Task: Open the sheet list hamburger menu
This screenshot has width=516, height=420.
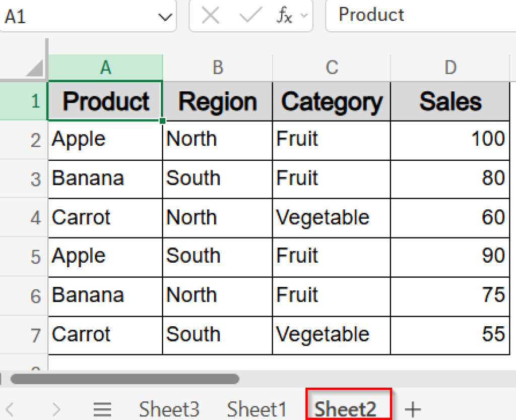Action: (102, 408)
